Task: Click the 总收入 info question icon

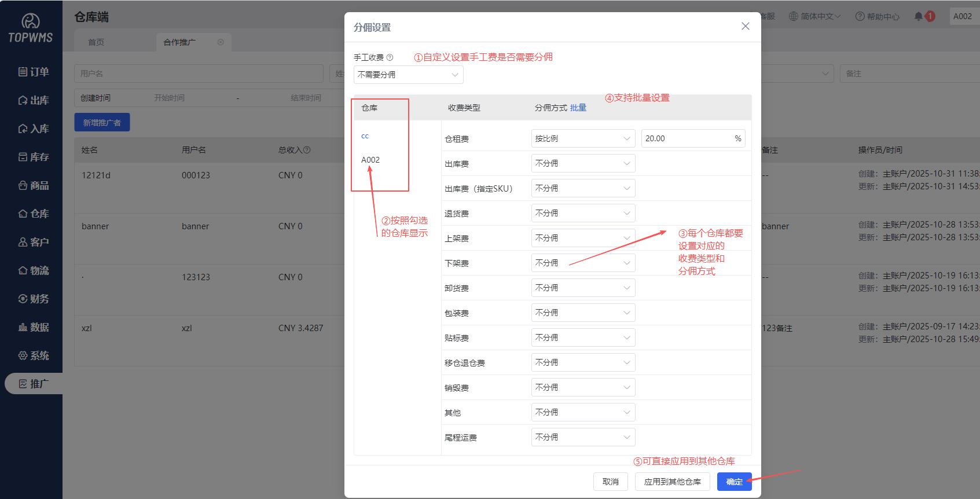Action: coord(307,150)
